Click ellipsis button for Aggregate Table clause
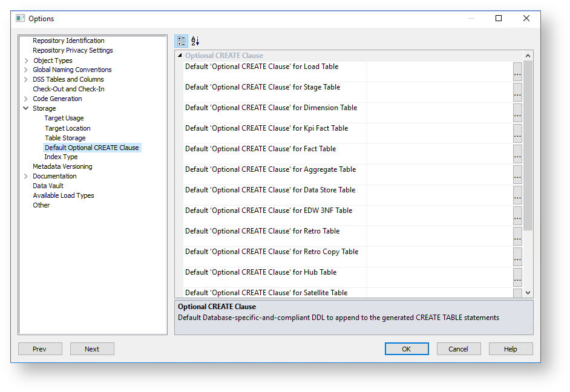 tap(517, 174)
